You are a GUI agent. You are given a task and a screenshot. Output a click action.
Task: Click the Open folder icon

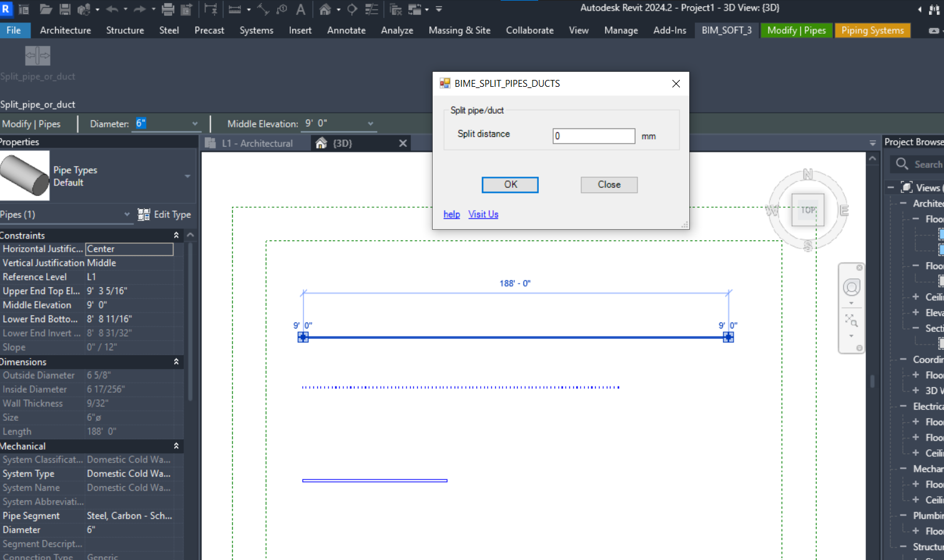click(x=46, y=9)
